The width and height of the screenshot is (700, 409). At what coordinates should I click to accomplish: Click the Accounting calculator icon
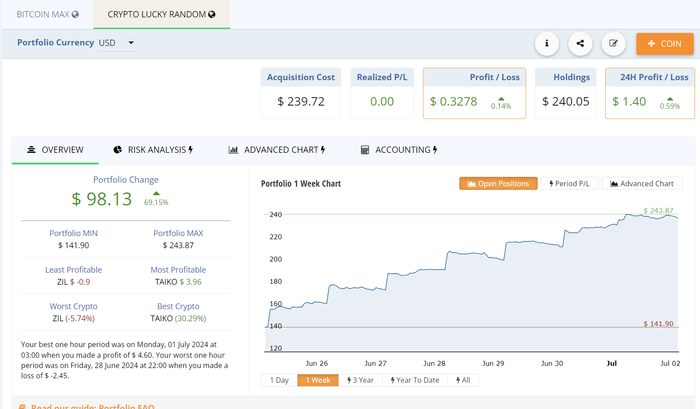[x=365, y=150]
